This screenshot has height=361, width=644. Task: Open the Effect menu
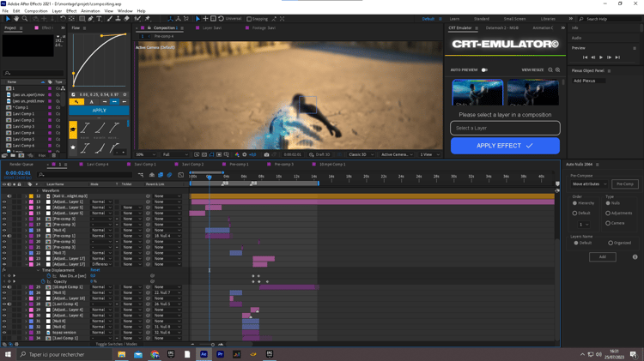click(x=71, y=11)
